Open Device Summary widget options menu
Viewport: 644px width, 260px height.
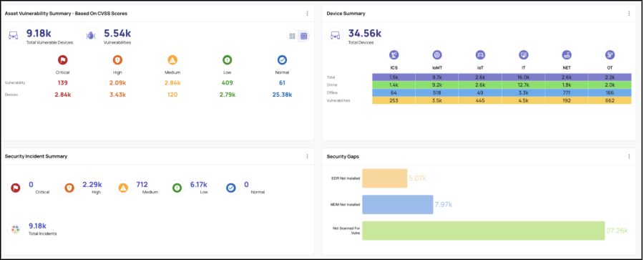coord(629,14)
